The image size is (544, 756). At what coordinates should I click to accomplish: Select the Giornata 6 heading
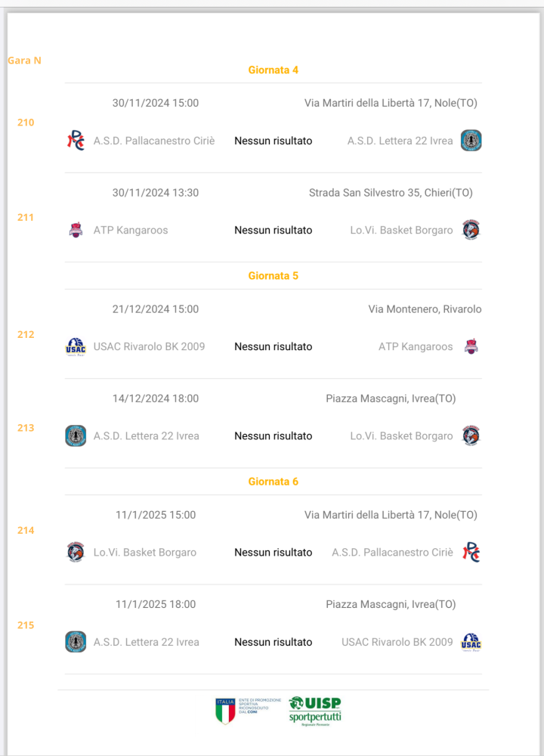point(274,482)
